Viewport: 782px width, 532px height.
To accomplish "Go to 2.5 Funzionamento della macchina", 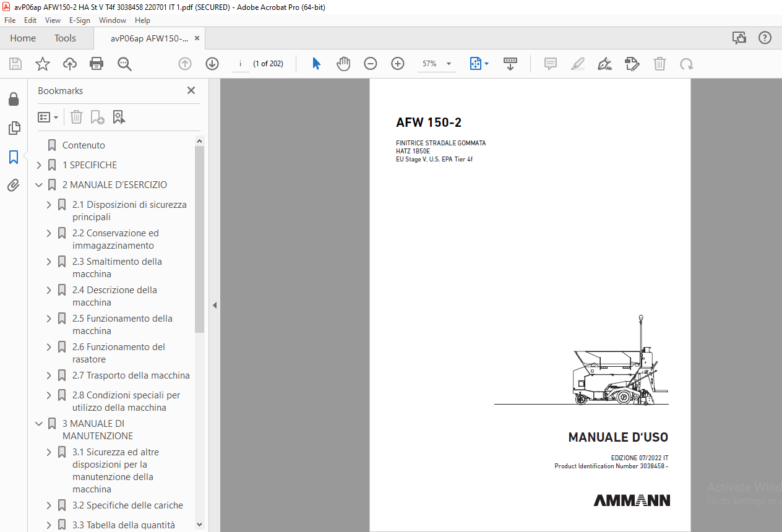I will tap(122, 325).
